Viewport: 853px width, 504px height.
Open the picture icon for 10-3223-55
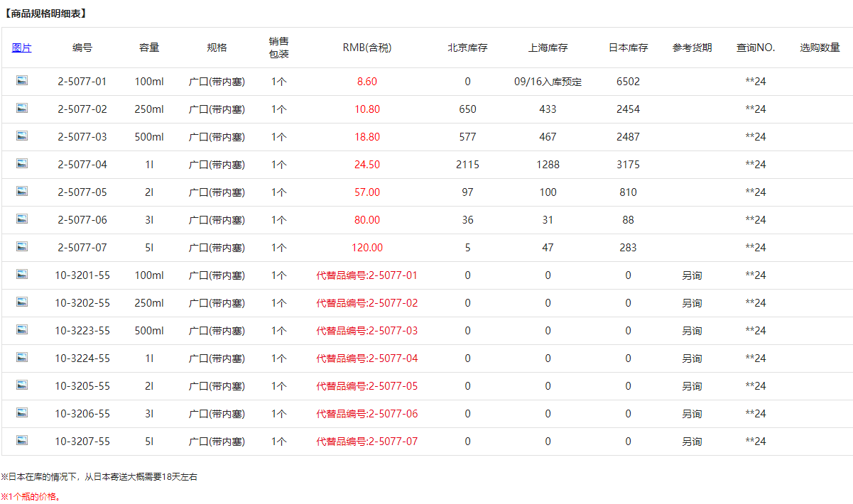tap(22, 330)
